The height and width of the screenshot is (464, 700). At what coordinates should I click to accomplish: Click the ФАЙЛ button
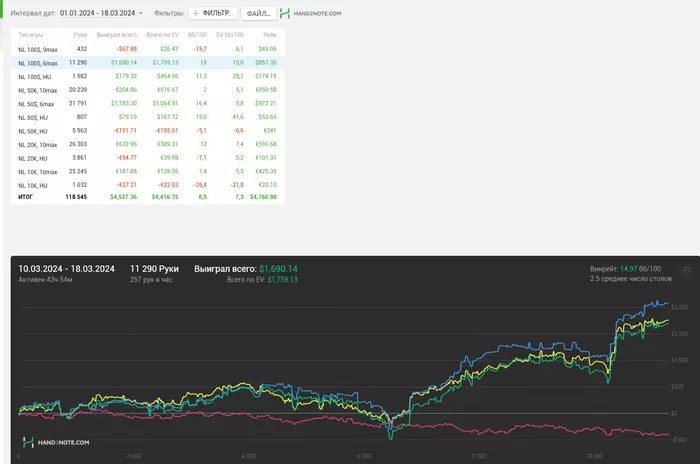pyautogui.click(x=258, y=13)
